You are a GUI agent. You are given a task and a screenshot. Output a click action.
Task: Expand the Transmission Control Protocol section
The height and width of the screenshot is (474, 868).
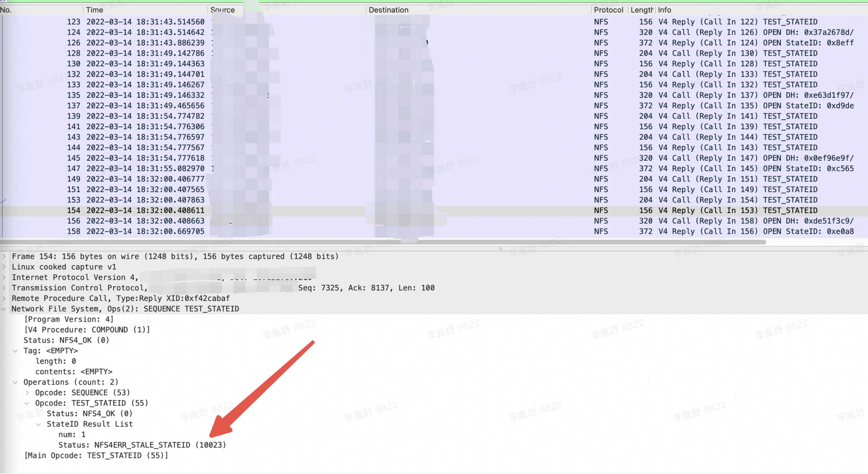click(4, 288)
